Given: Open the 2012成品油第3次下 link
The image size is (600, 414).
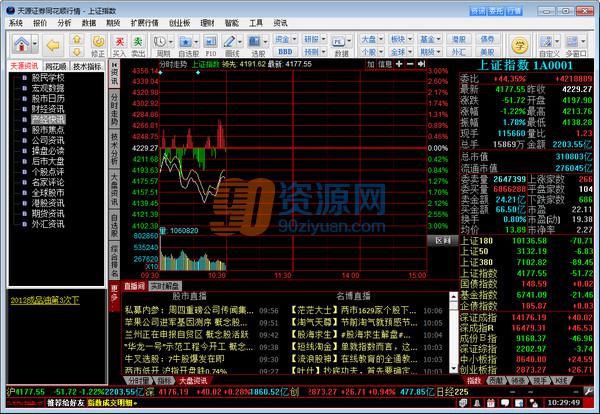Looking at the screenshot, I should tap(45, 300).
